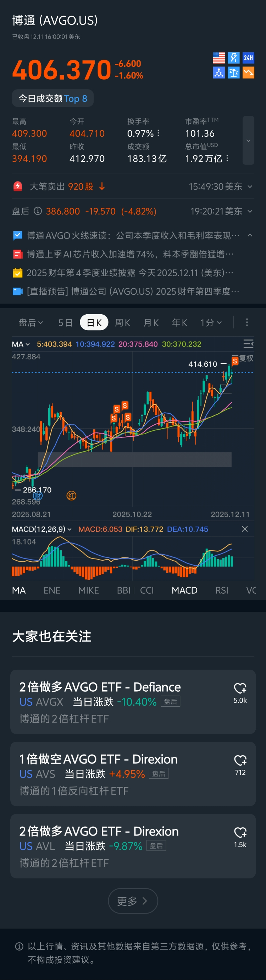Tap the US flag market icon
Screen dimensions: 266x980
(218, 58)
